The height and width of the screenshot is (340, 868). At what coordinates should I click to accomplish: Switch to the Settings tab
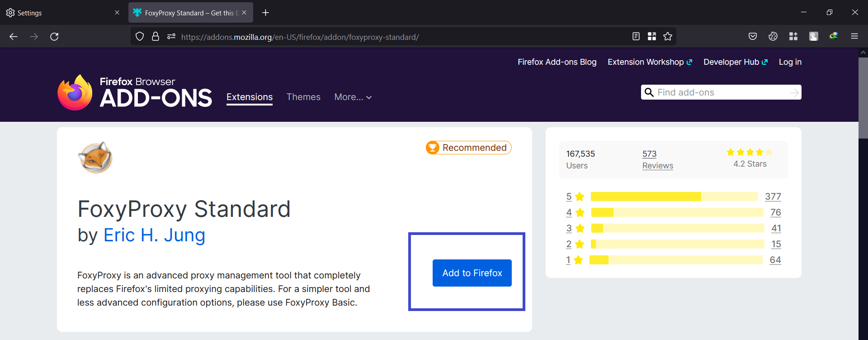coord(63,13)
